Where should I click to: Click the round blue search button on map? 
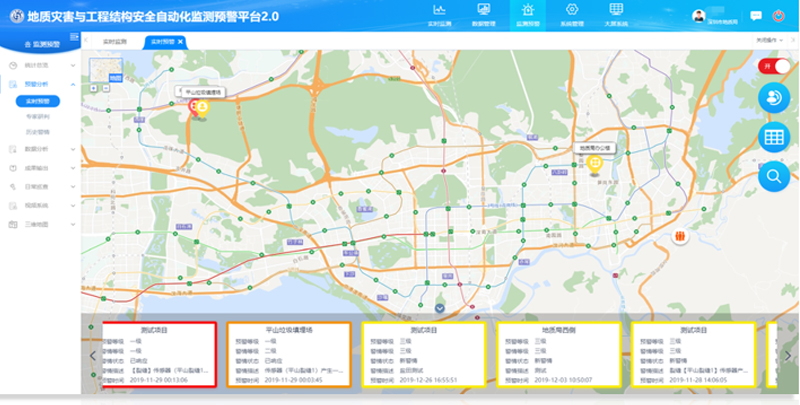click(773, 177)
